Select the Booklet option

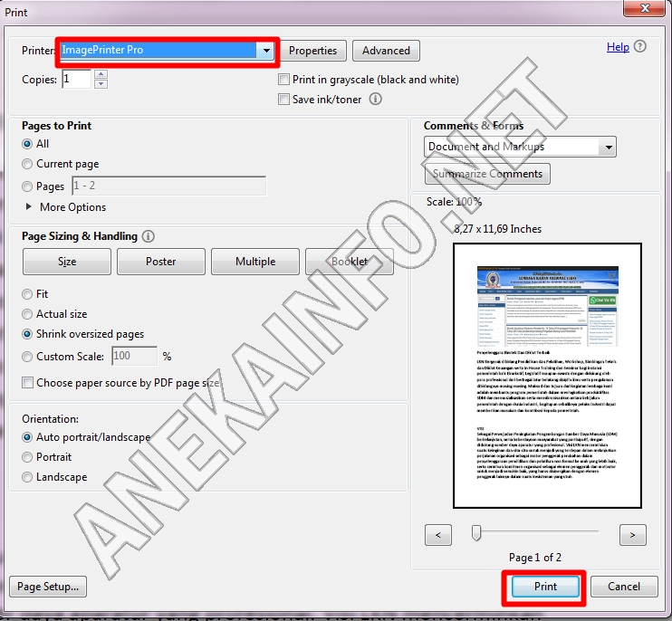(350, 262)
